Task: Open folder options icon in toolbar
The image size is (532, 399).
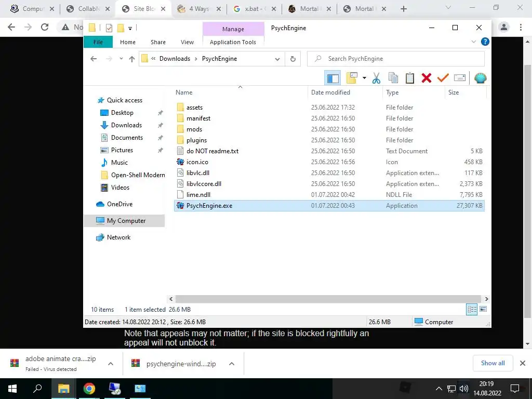Action: tap(352, 78)
